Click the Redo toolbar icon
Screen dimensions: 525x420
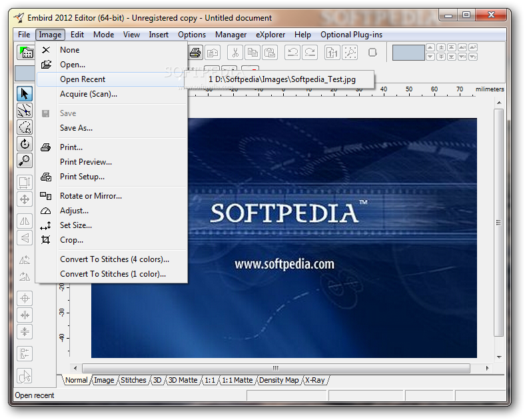point(310,53)
